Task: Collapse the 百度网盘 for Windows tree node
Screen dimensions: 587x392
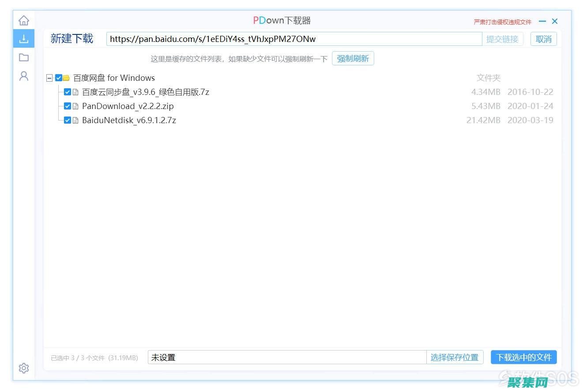Action: tap(49, 77)
